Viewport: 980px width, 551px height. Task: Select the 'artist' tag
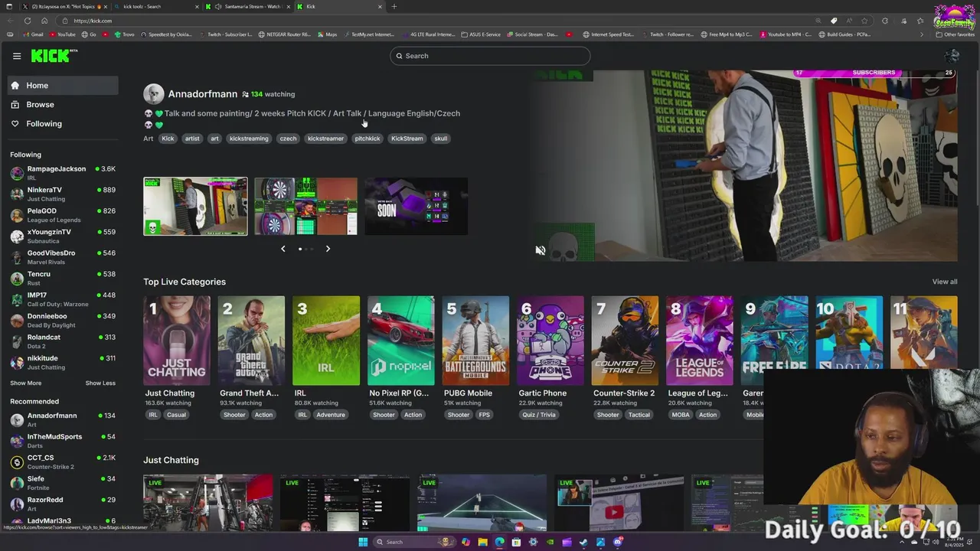point(192,139)
